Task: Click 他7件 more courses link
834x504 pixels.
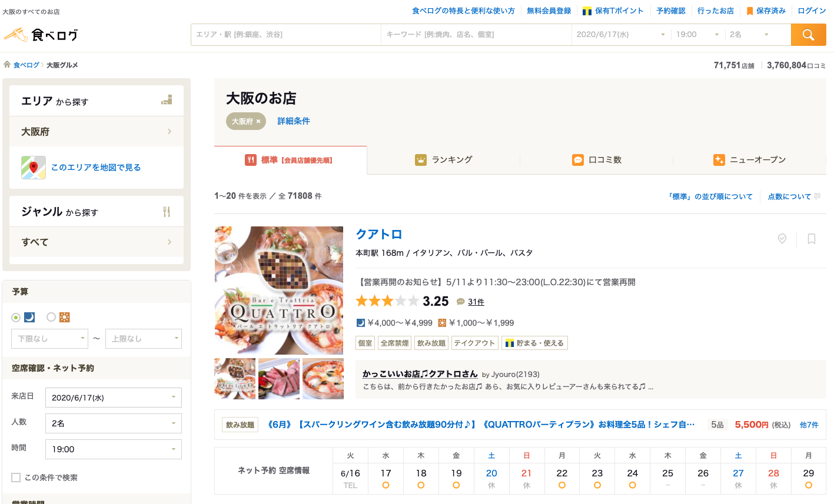Action: click(809, 425)
